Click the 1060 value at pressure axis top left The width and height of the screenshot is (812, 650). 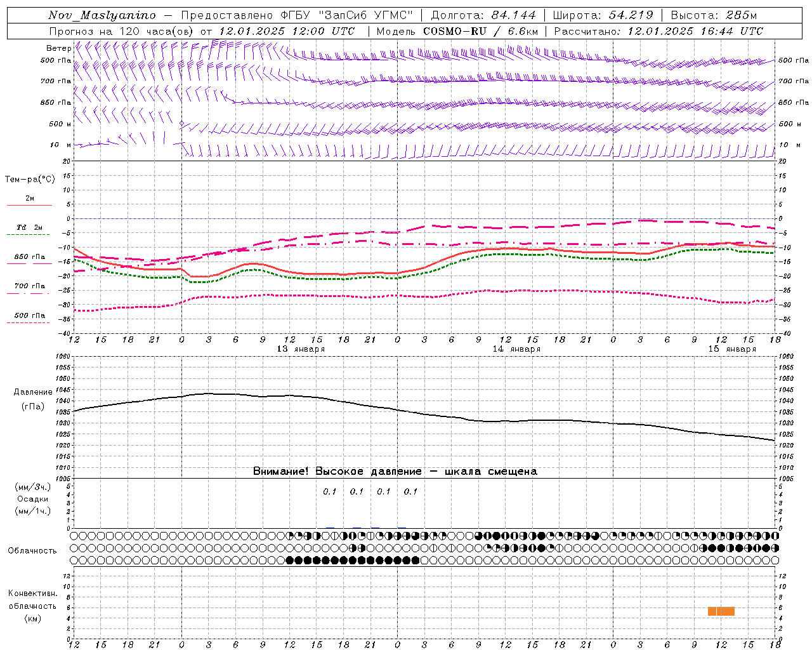point(63,357)
